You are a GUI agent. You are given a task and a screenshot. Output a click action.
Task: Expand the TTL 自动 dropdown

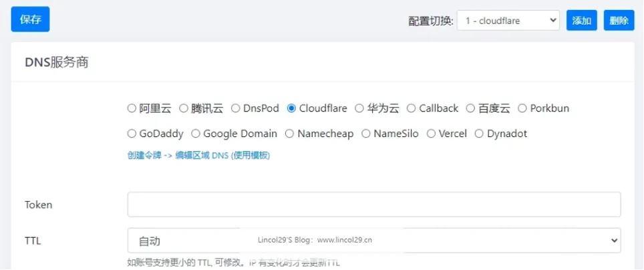coord(373,241)
